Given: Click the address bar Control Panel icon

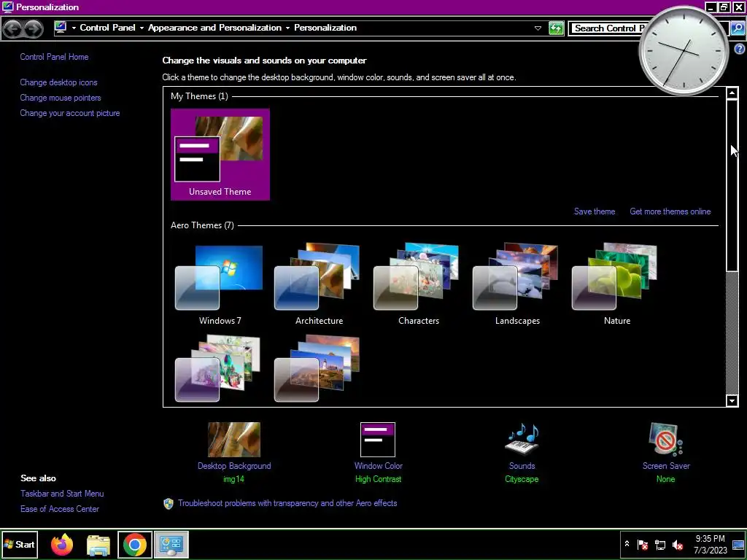Looking at the screenshot, I should (61, 28).
